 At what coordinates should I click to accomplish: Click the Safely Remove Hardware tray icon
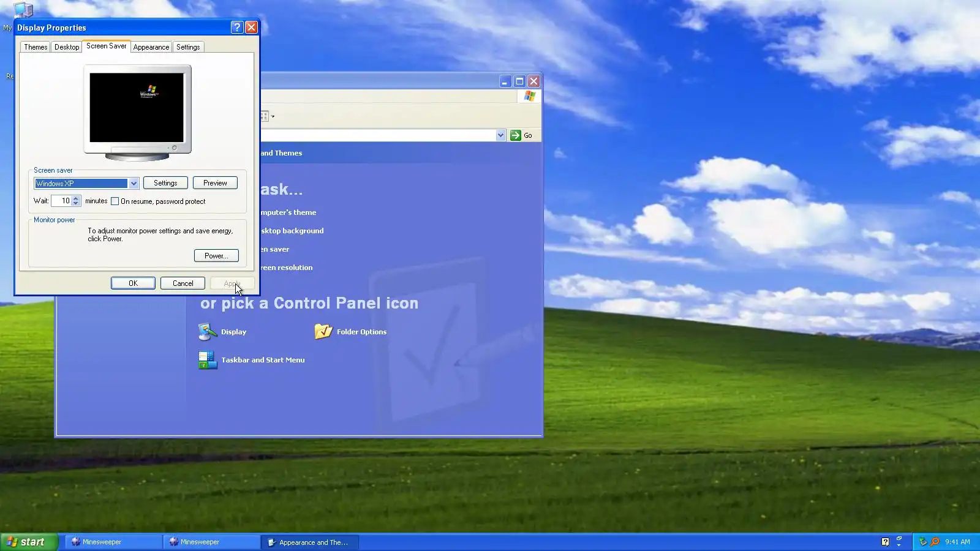923,542
